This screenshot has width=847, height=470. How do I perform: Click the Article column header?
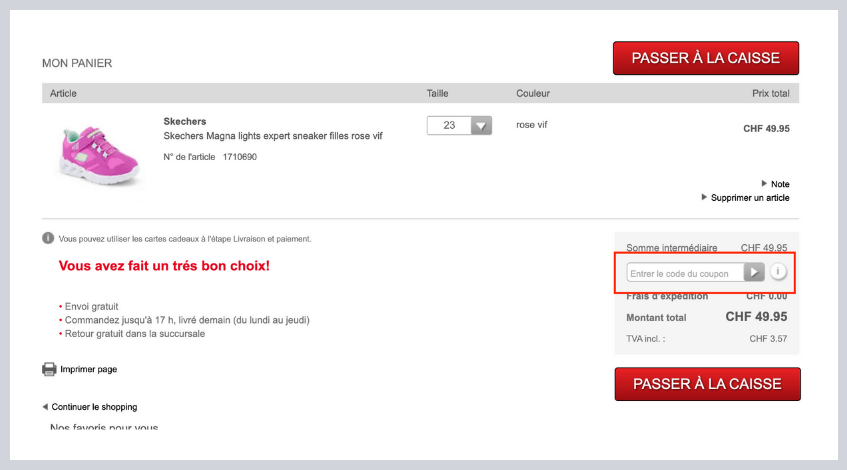63,93
